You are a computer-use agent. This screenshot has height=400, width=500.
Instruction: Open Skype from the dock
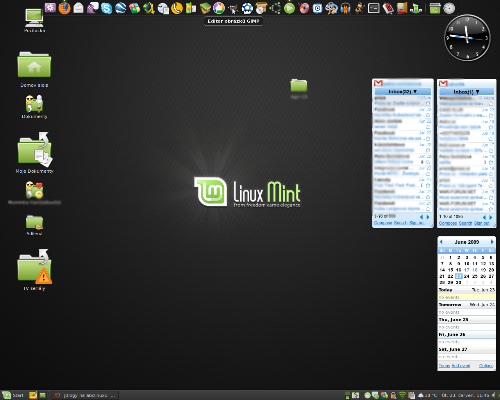pyautogui.click(x=107, y=8)
